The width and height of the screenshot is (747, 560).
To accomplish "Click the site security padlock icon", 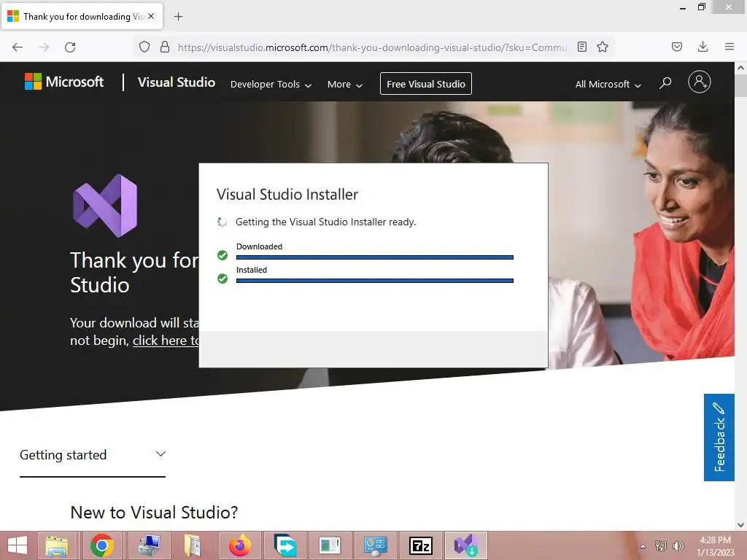I will 165,47.
